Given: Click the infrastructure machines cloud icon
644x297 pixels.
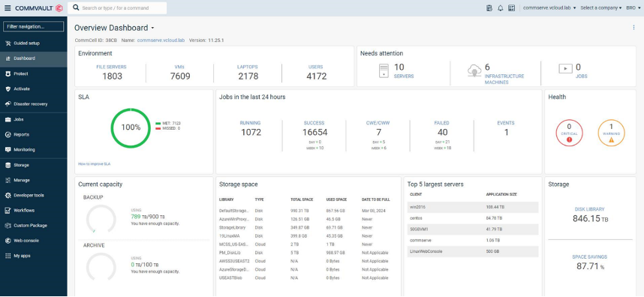Looking at the screenshot, I should [x=474, y=71].
